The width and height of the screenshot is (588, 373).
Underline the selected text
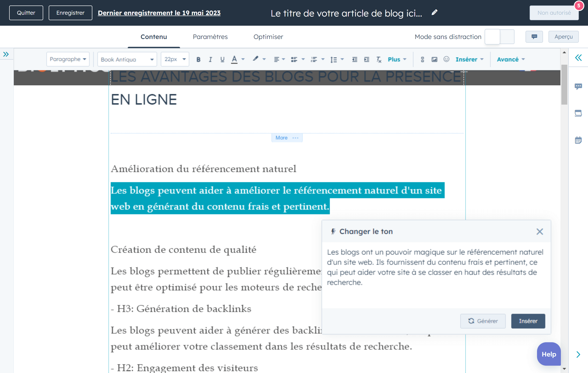[222, 59]
